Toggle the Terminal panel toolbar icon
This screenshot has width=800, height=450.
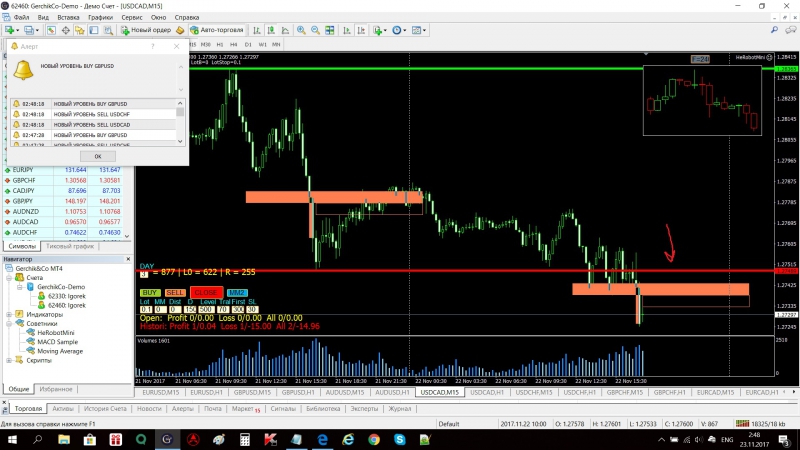(x=93, y=30)
